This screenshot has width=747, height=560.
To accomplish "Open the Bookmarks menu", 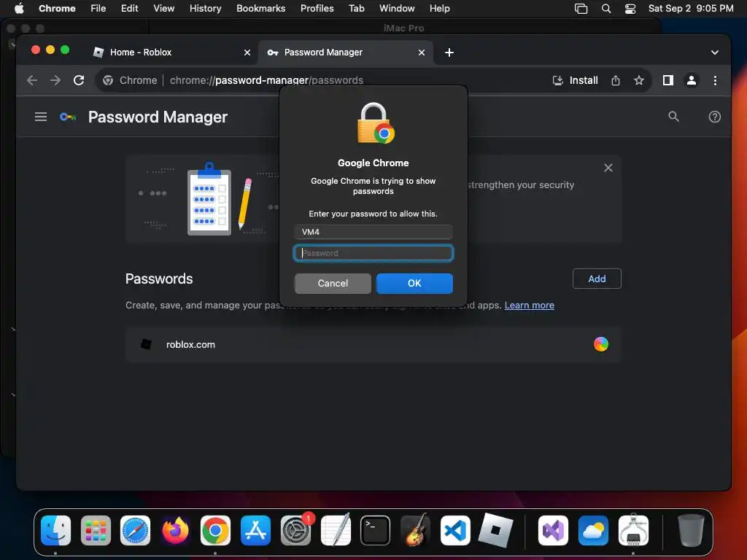I will click(260, 9).
